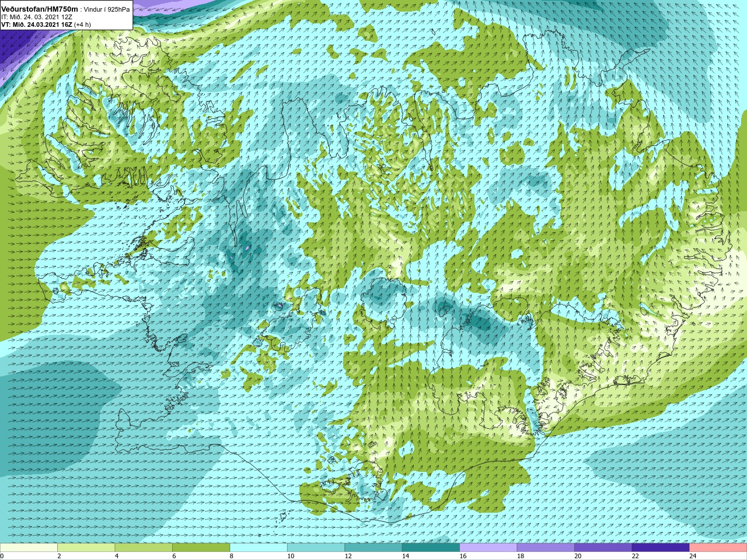Viewport: 747px width, 560px height.
Task: Select the light cyan swatch between 8 and 10
Action: pyautogui.click(x=259, y=548)
